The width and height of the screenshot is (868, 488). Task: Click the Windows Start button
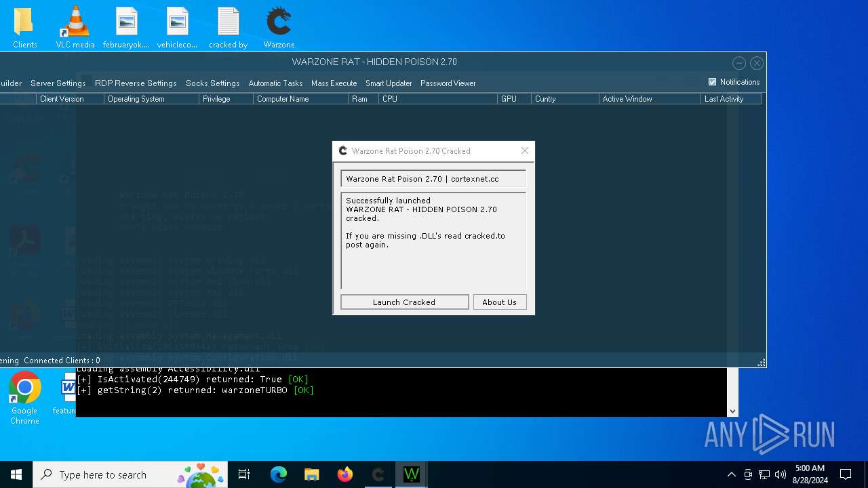(x=16, y=474)
